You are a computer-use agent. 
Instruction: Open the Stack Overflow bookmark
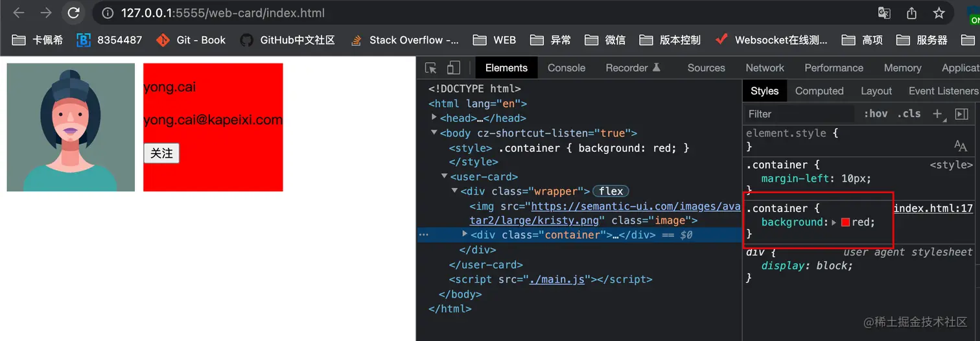[404, 40]
